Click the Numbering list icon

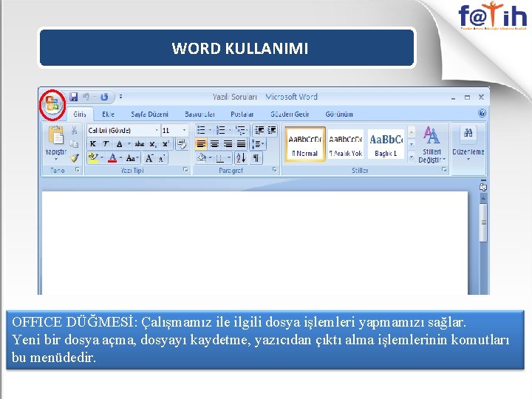pos(221,130)
